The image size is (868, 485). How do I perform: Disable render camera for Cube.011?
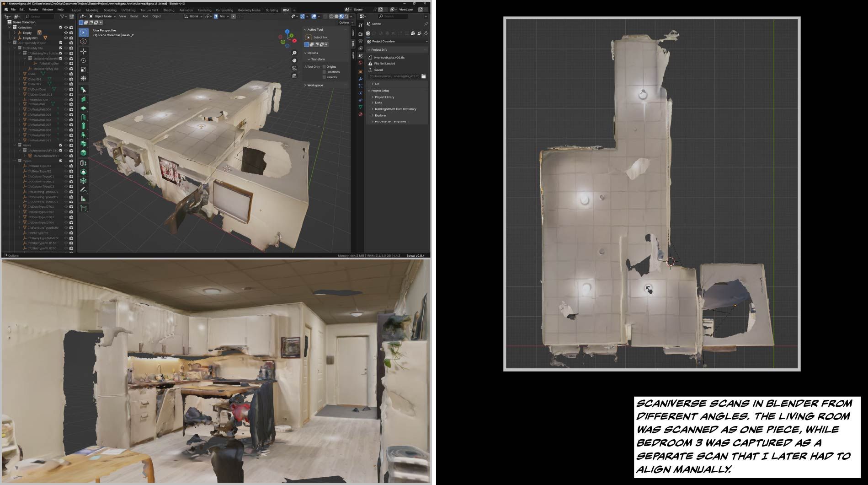click(71, 79)
